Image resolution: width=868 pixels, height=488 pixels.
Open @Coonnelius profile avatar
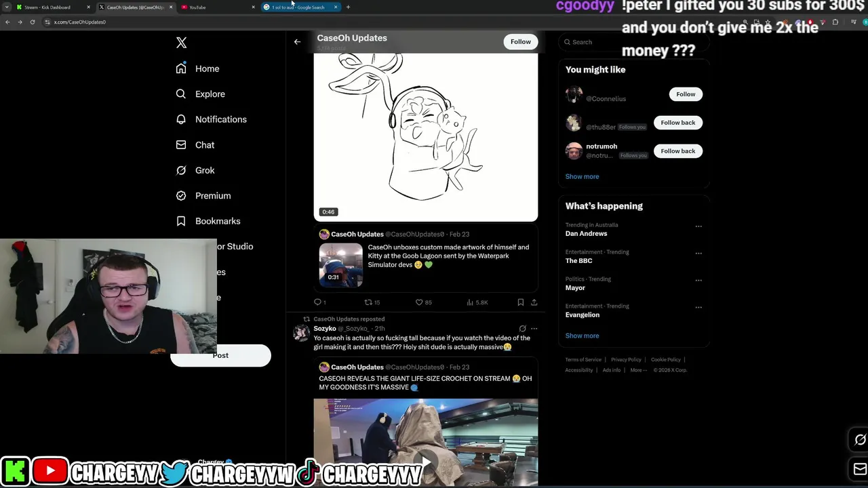click(x=574, y=95)
